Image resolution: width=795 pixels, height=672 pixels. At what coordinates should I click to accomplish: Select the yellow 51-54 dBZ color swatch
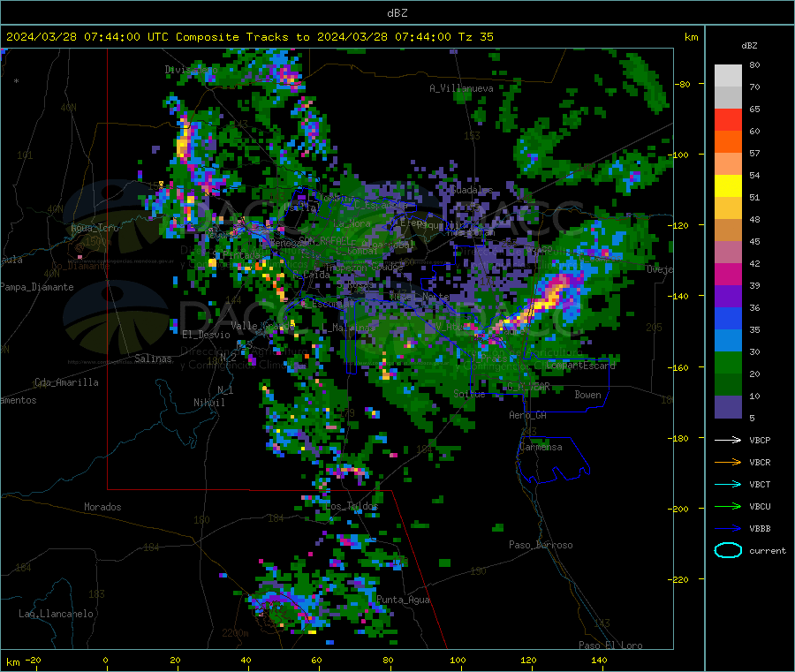click(x=728, y=186)
